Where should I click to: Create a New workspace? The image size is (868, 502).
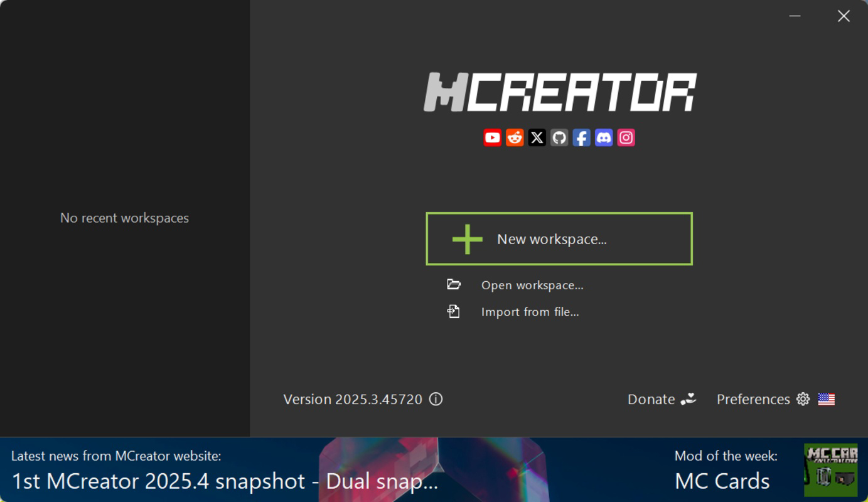559,238
